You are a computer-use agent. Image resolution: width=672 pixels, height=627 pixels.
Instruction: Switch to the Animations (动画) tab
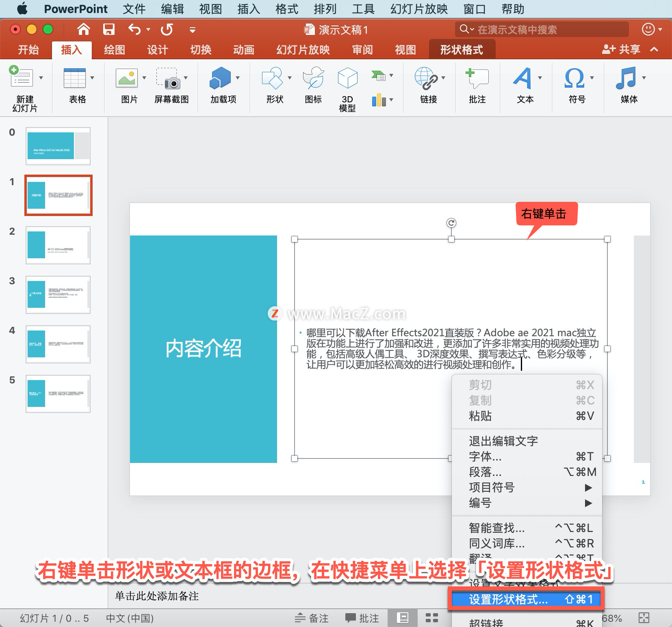tap(244, 50)
